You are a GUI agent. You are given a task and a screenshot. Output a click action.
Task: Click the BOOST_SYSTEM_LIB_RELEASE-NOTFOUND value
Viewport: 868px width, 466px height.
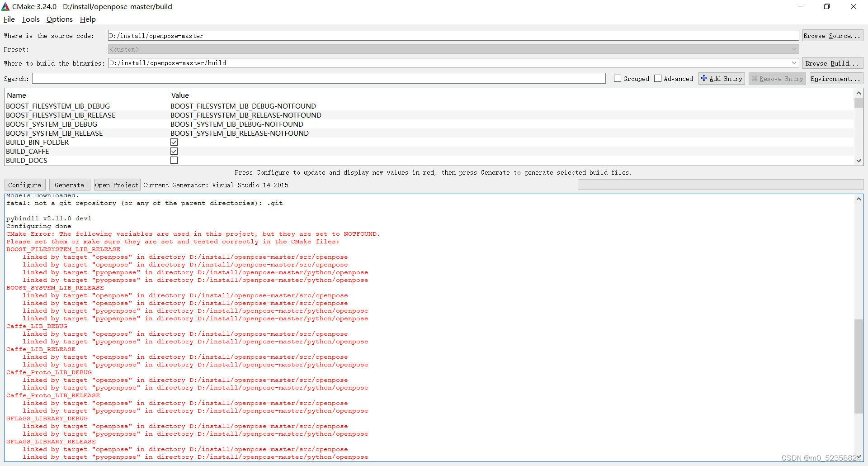point(240,133)
